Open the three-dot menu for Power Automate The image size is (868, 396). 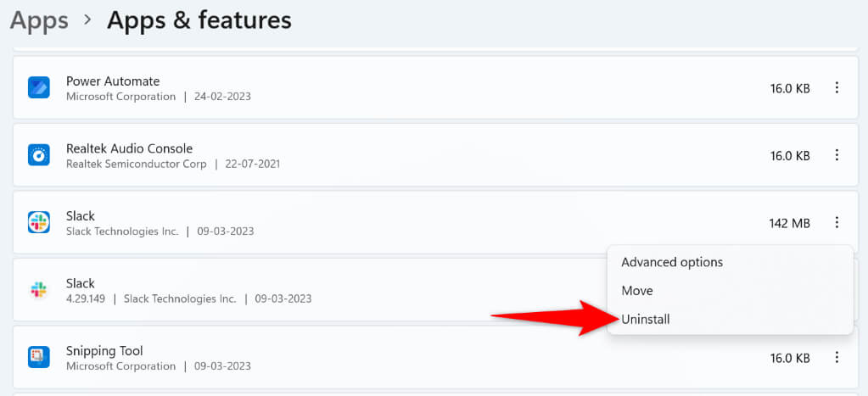point(837,87)
